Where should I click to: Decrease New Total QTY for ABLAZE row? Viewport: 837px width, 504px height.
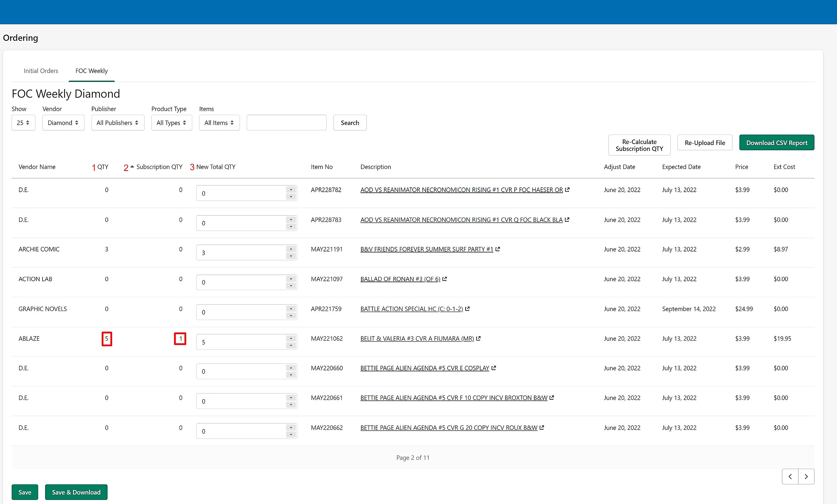click(x=291, y=346)
